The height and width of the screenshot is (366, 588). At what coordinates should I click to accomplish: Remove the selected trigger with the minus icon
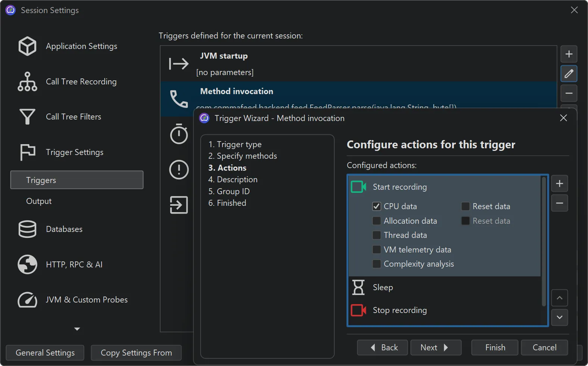(569, 93)
